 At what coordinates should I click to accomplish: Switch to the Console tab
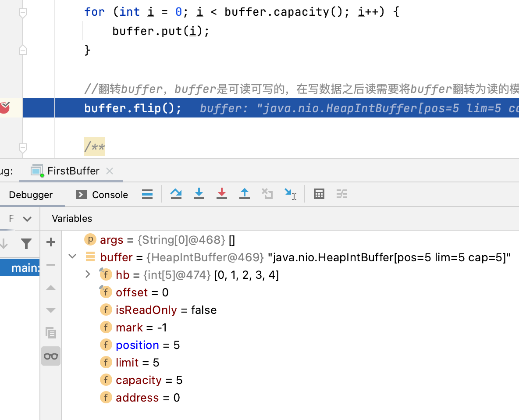coord(102,195)
